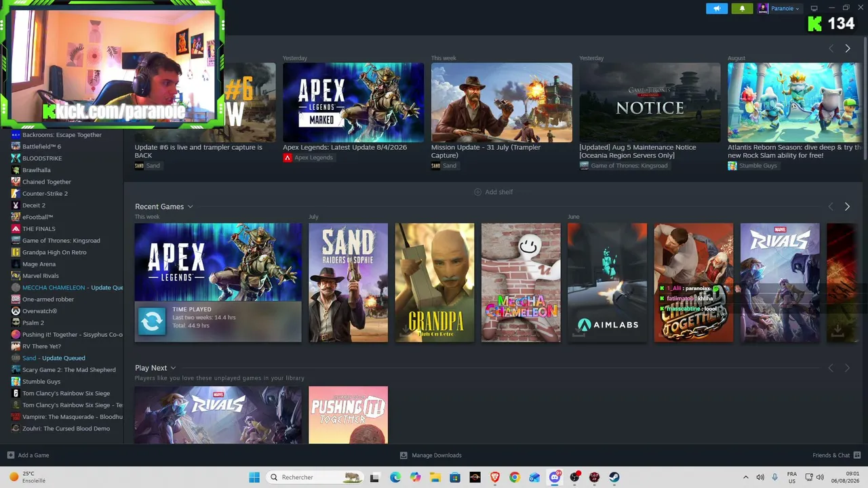Select Battlefield 6 in library list
The width and height of the screenshot is (868, 488).
pyautogui.click(x=41, y=146)
